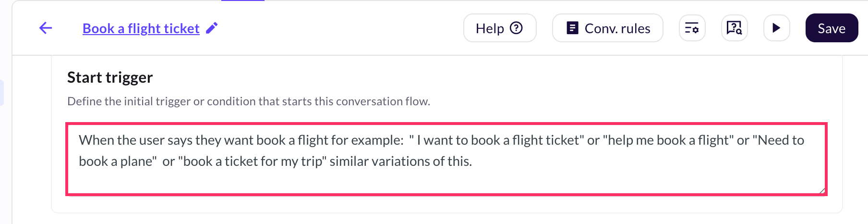Click the text area resize handle
The image size is (868, 224).
click(x=822, y=190)
